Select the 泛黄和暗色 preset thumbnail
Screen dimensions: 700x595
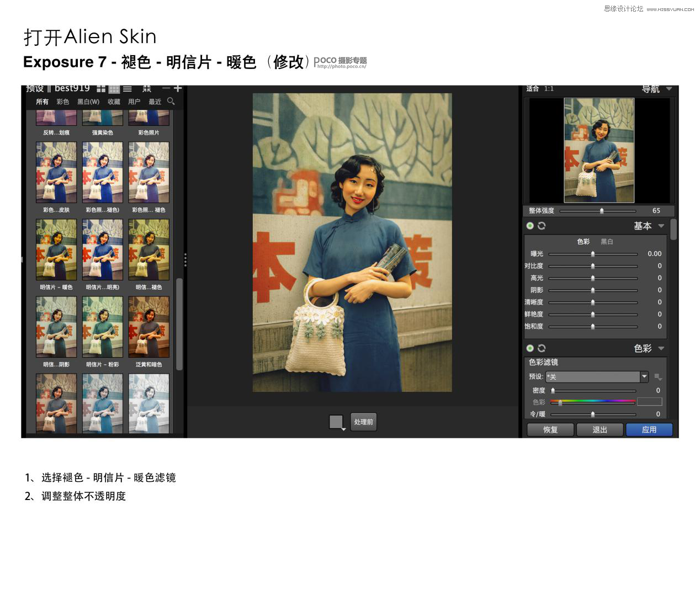[x=149, y=327]
